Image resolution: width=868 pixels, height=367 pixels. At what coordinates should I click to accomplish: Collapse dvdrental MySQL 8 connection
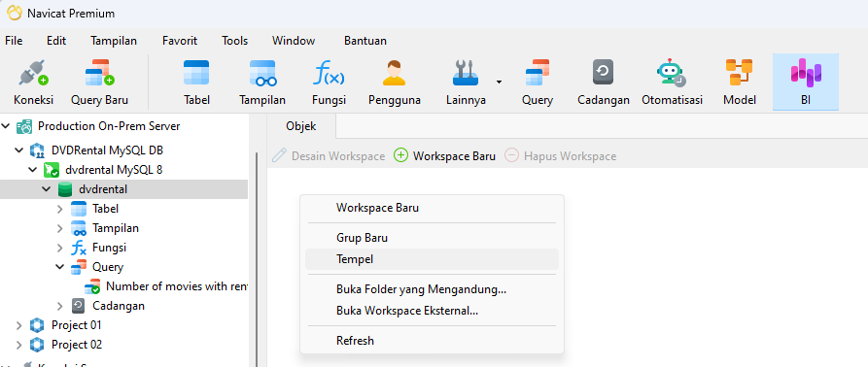[33, 170]
